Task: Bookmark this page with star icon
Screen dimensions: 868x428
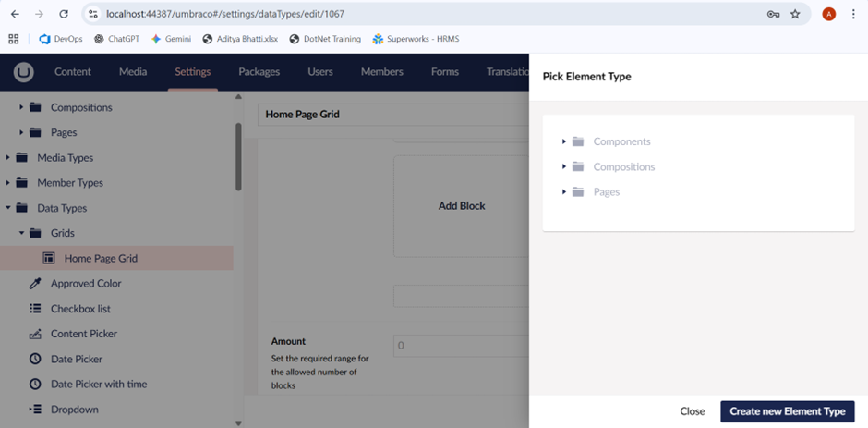Action: pyautogui.click(x=795, y=14)
